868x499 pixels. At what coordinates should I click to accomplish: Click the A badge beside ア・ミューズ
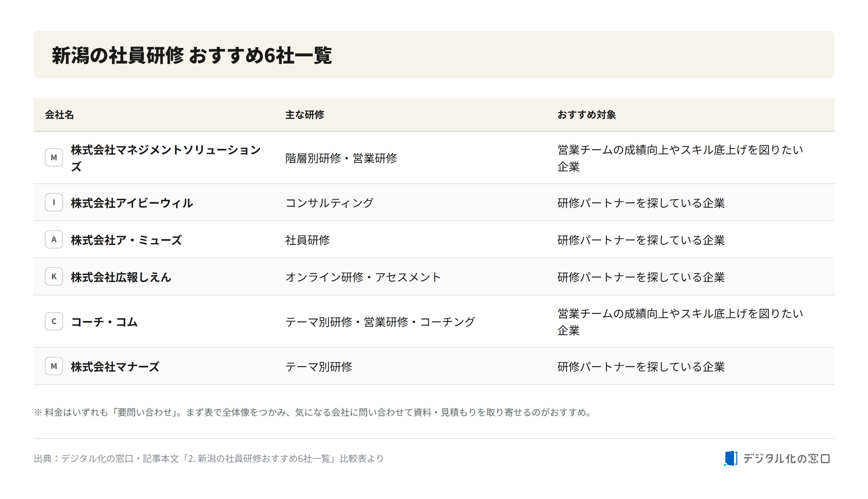[x=54, y=239]
